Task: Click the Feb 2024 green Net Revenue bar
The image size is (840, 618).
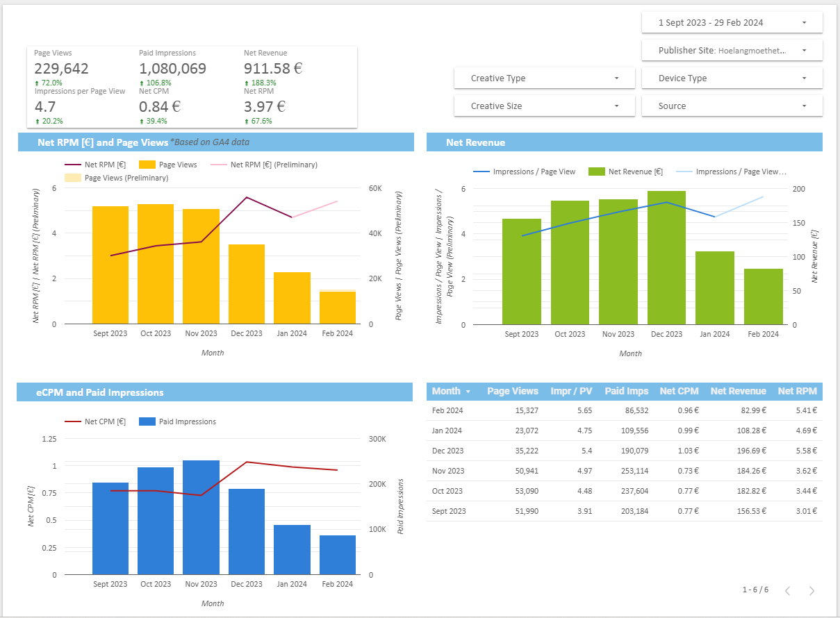Action: 763,297
